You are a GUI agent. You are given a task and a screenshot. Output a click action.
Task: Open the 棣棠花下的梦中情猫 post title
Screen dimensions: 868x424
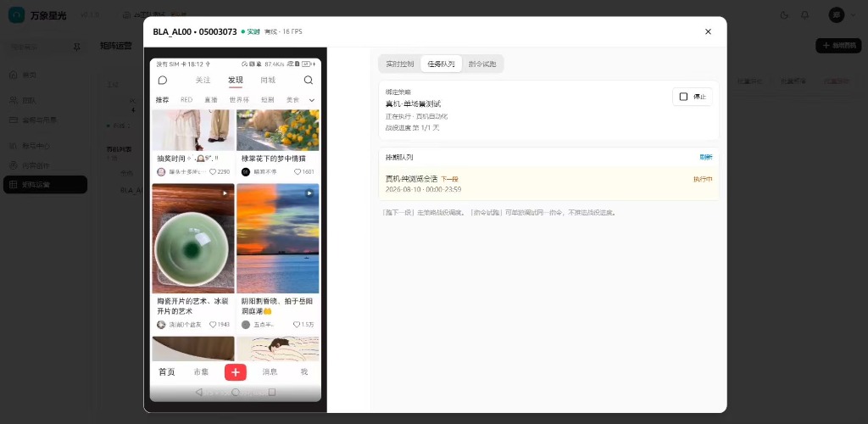tap(274, 159)
